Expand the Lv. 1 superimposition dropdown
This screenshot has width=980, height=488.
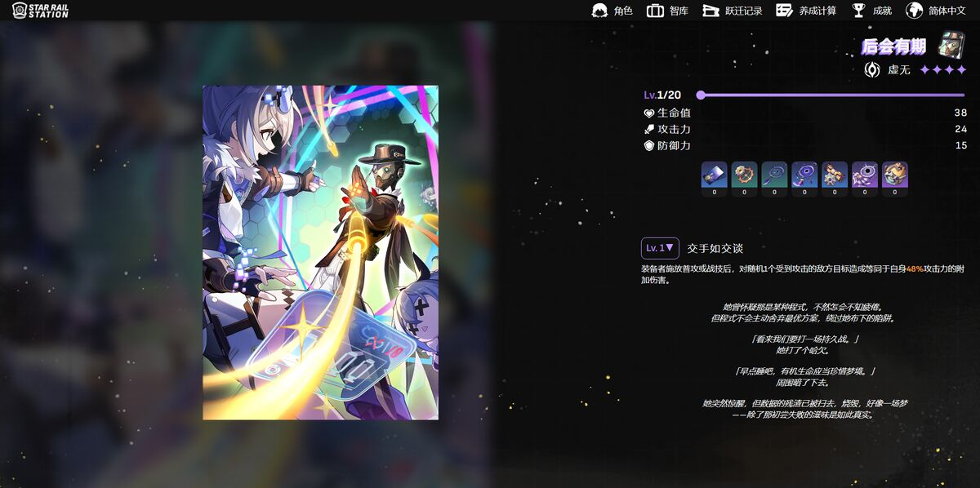click(660, 248)
